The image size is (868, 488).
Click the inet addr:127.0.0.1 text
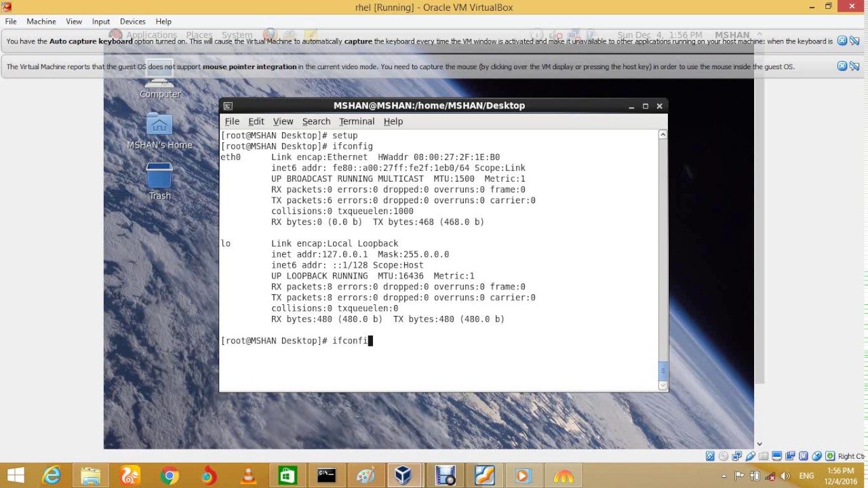click(x=319, y=254)
